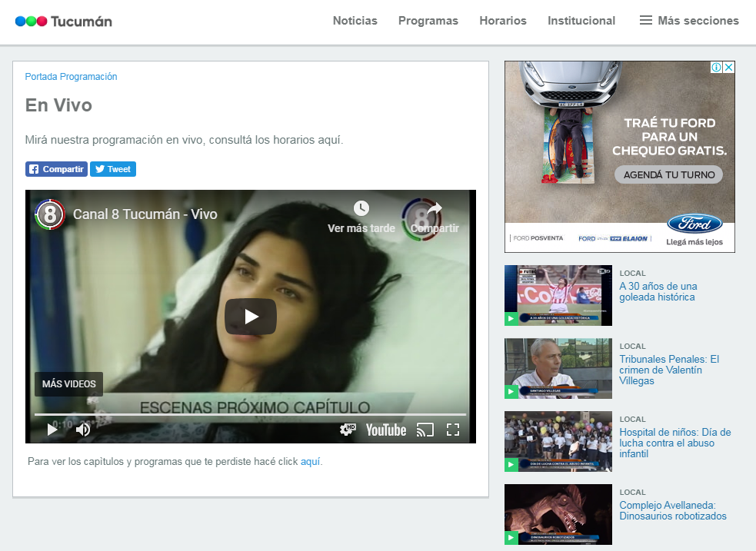Click the YouTube logo in player bar
Image resolution: width=756 pixels, height=551 pixels.
click(x=385, y=430)
